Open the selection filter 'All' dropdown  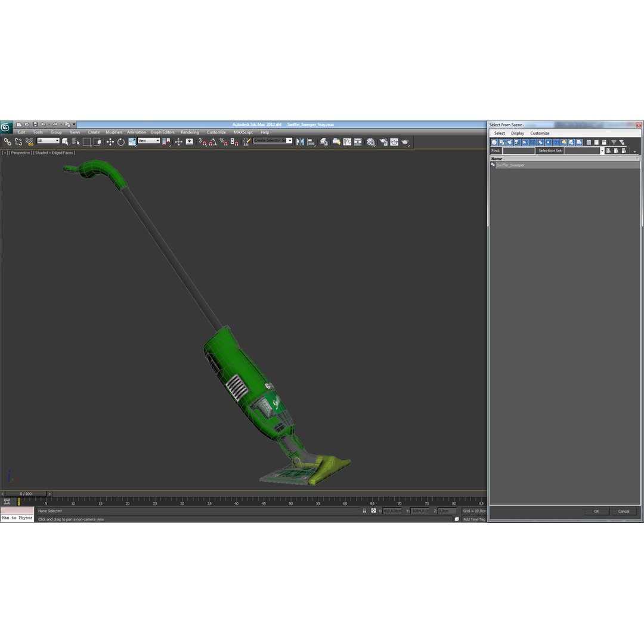click(48, 141)
